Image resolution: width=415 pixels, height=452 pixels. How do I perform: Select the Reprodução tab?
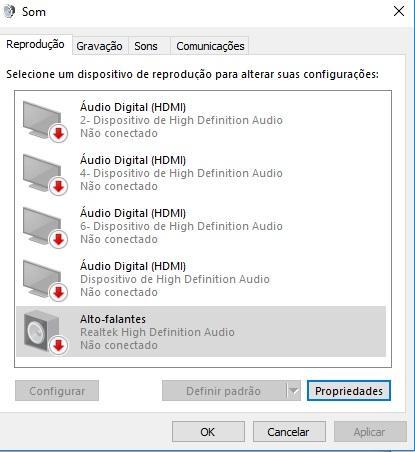[x=36, y=44]
